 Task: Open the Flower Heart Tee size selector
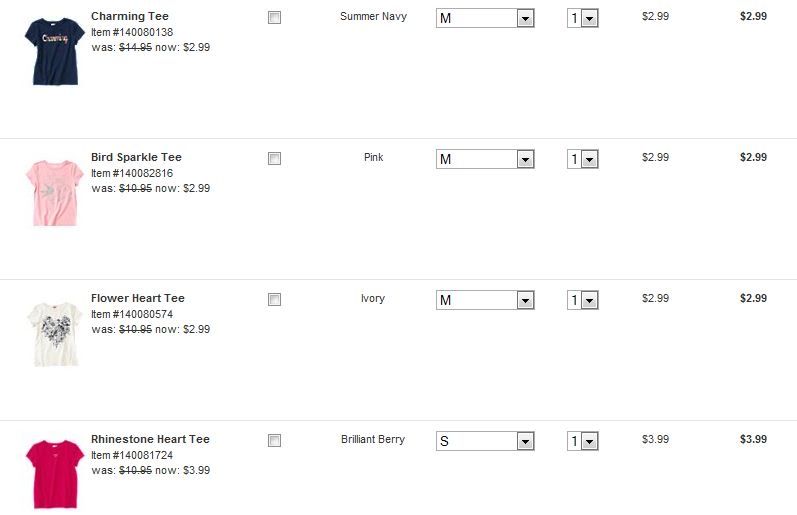(x=485, y=301)
